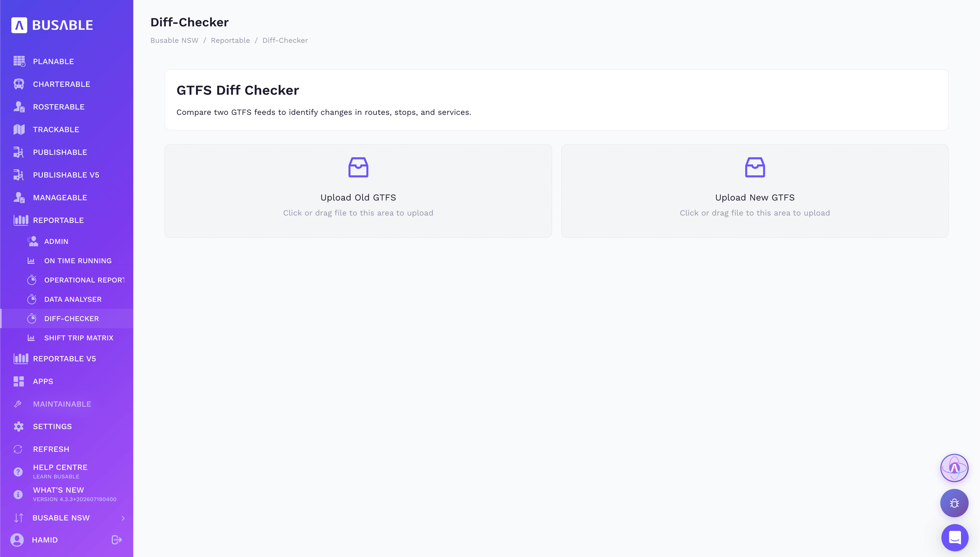The image size is (980, 557).
Task: Open Shift Trip Matrix item
Action: point(67,338)
